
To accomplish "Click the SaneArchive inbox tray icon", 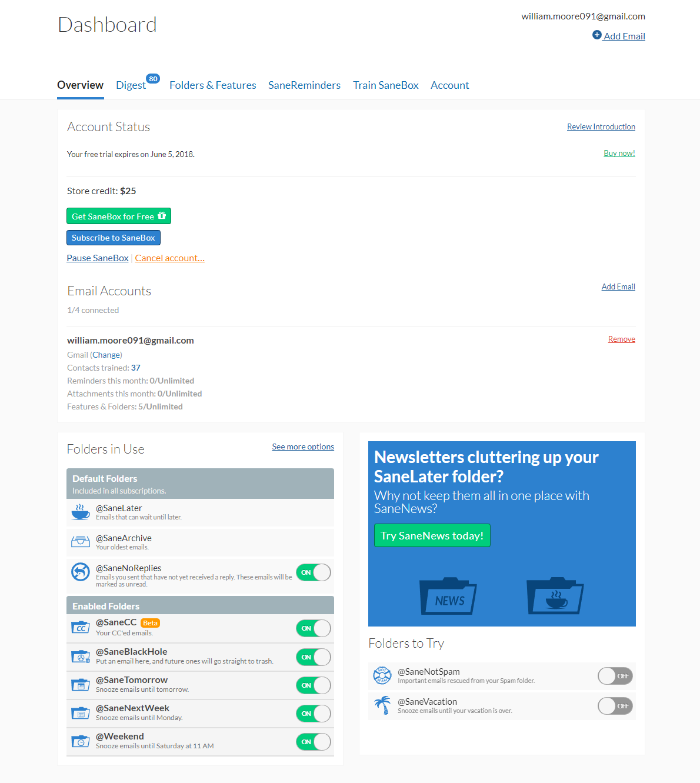I will [81, 542].
